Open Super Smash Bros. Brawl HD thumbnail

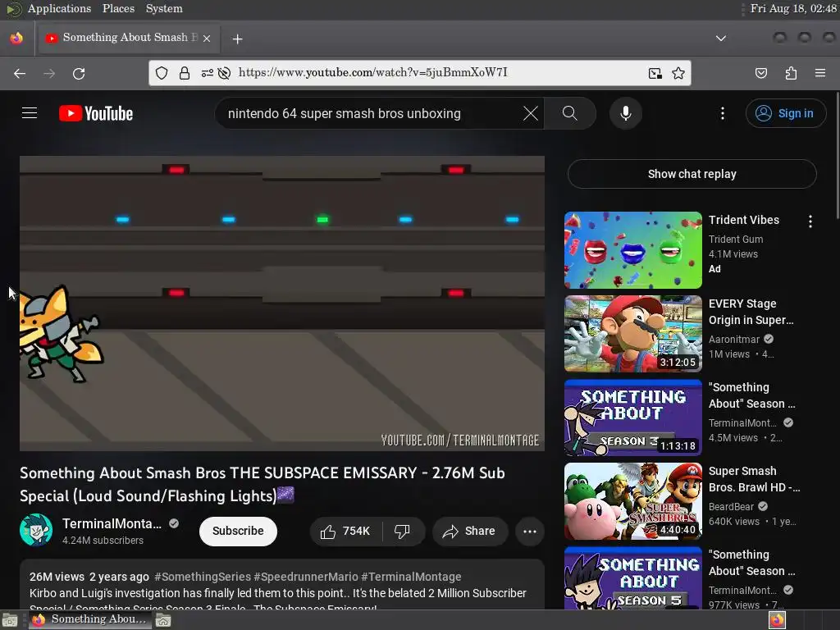click(x=633, y=501)
